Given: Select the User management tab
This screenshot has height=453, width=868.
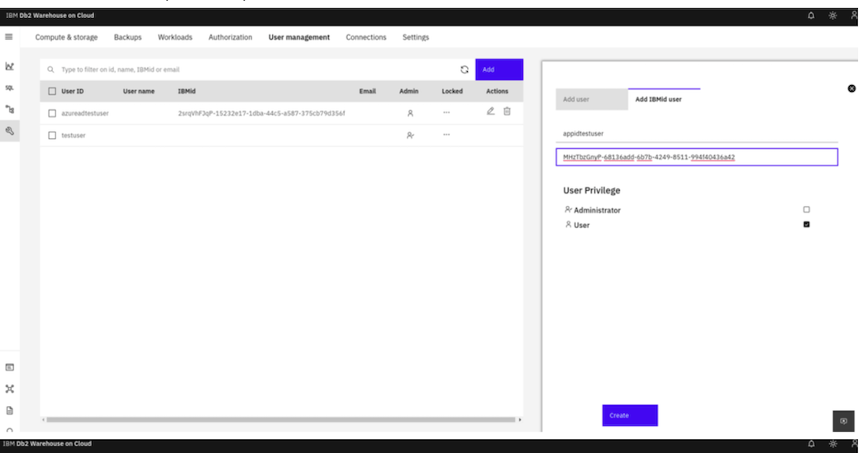Looking at the screenshot, I should click(299, 37).
